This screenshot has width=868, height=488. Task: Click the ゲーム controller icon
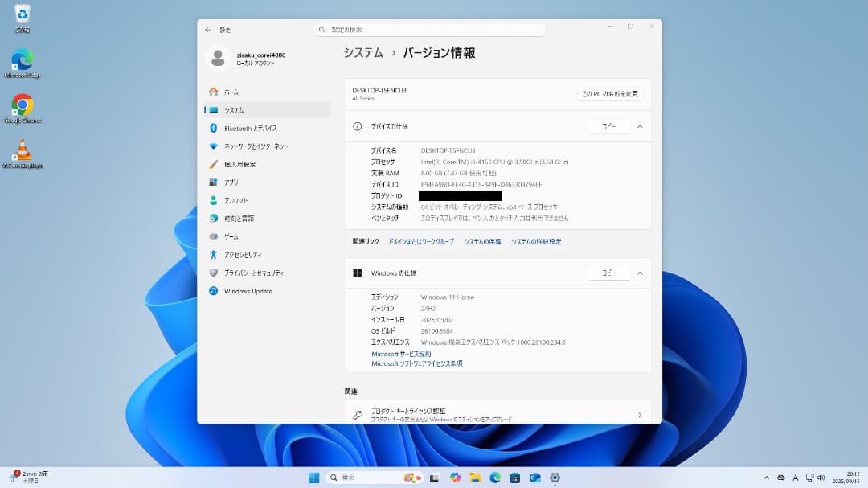[x=213, y=236]
